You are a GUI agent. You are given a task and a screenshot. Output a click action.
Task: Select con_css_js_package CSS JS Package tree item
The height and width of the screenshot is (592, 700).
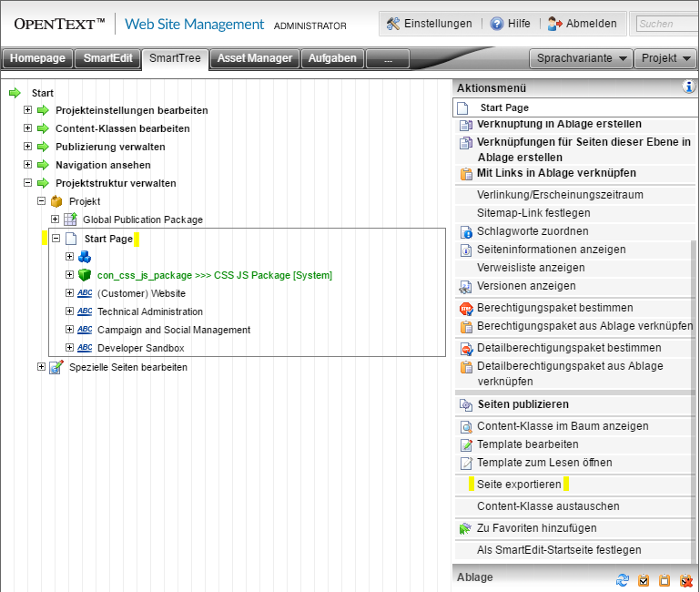[x=215, y=275]
